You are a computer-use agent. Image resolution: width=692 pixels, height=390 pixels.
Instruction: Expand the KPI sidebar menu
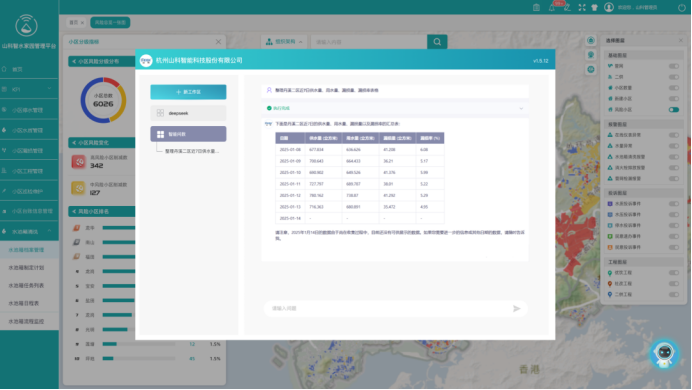point(29,89)
